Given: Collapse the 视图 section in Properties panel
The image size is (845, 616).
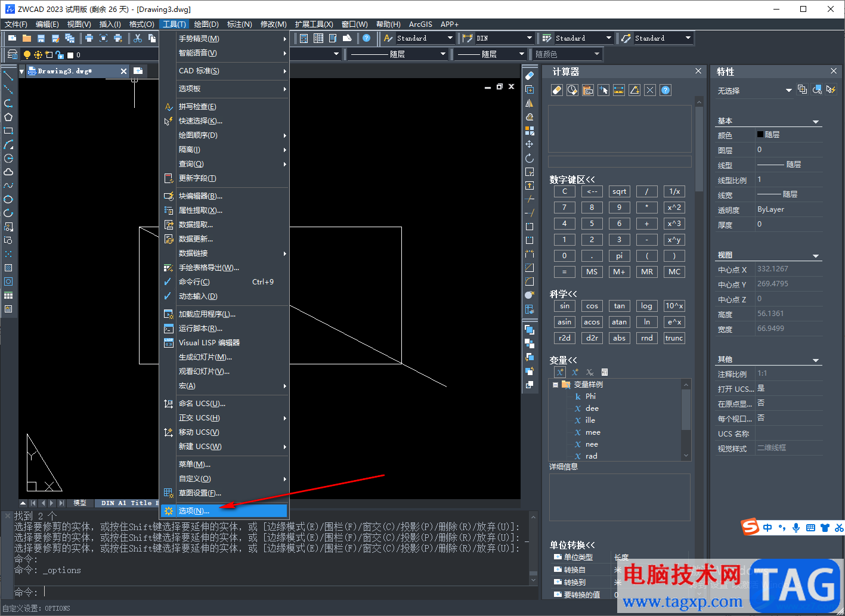Looking at the screenshot, I should (816, 255).
